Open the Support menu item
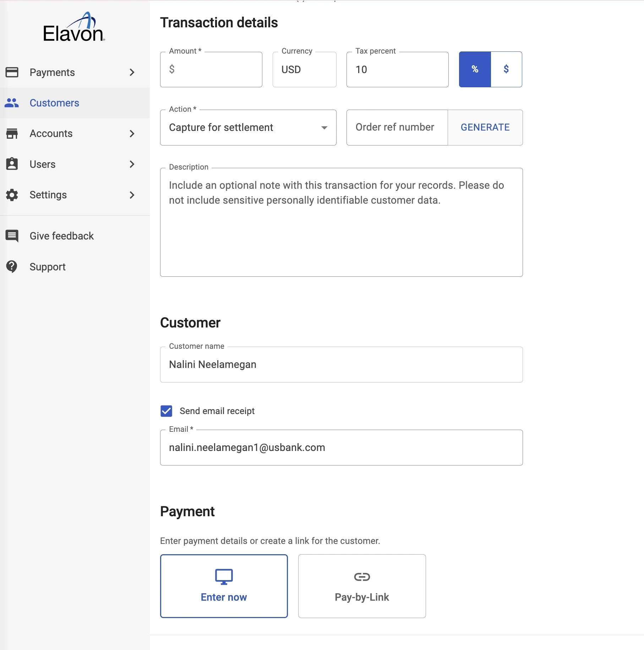Viewport: 644px width, 650px height. (x=48, y=267)
